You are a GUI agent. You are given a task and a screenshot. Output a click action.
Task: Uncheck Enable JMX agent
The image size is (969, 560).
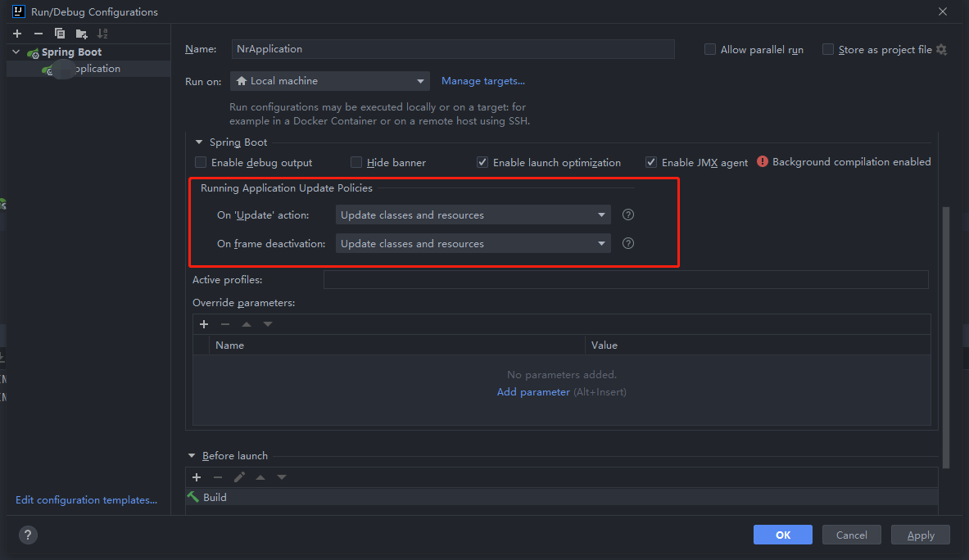pyautogui.click(x=650, y=162)
